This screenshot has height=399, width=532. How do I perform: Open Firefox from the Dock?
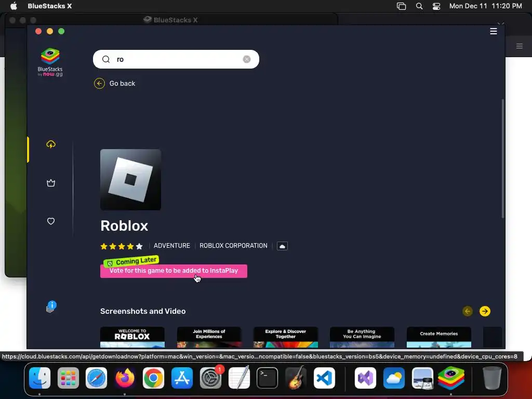click(x=125, y=378)
